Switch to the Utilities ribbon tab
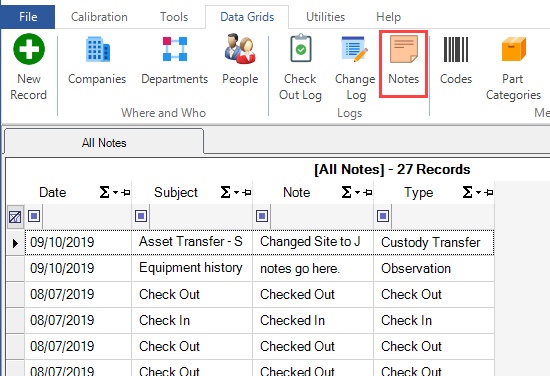 click(326, 17)
